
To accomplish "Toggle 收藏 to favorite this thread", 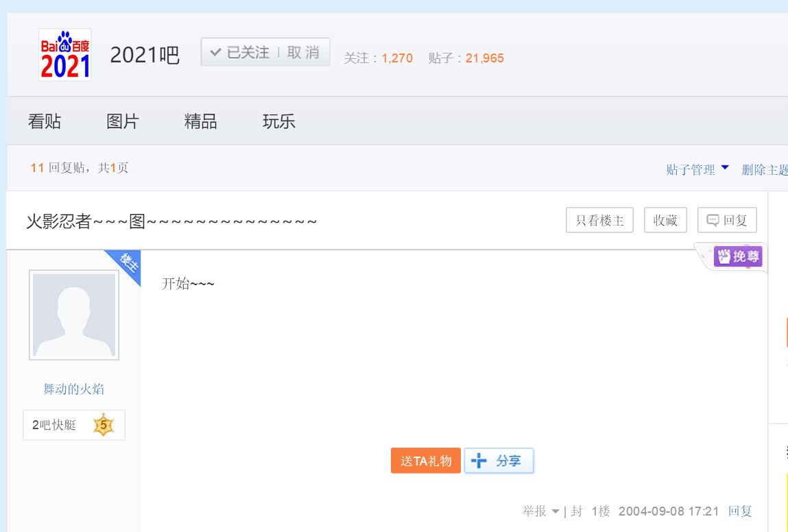I will 665,219.
